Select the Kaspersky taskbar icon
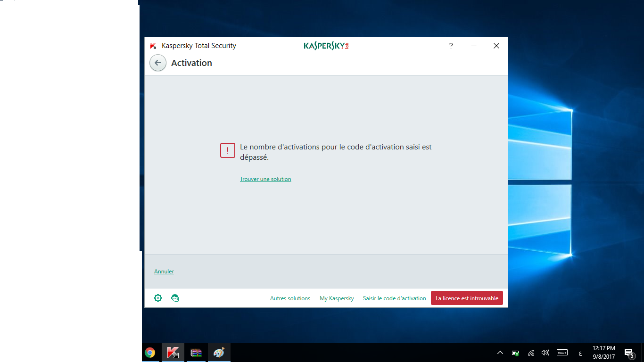 (x=173, y=353)
